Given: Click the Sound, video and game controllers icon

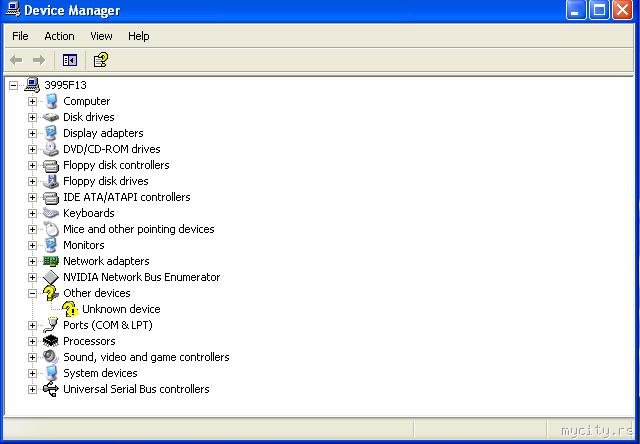Looking at the screenshot, I should point(51,357).
